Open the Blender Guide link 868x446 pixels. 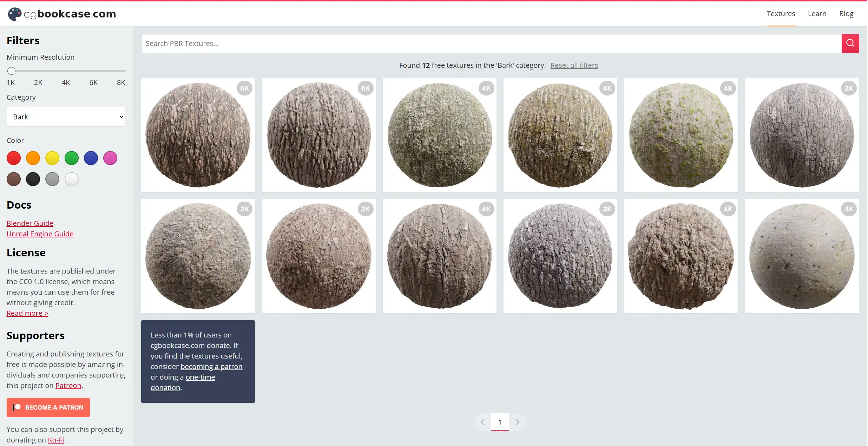[30, 223]
